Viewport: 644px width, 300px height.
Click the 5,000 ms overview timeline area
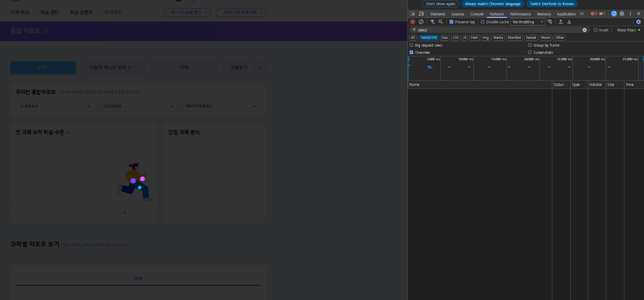coord(424,70)
